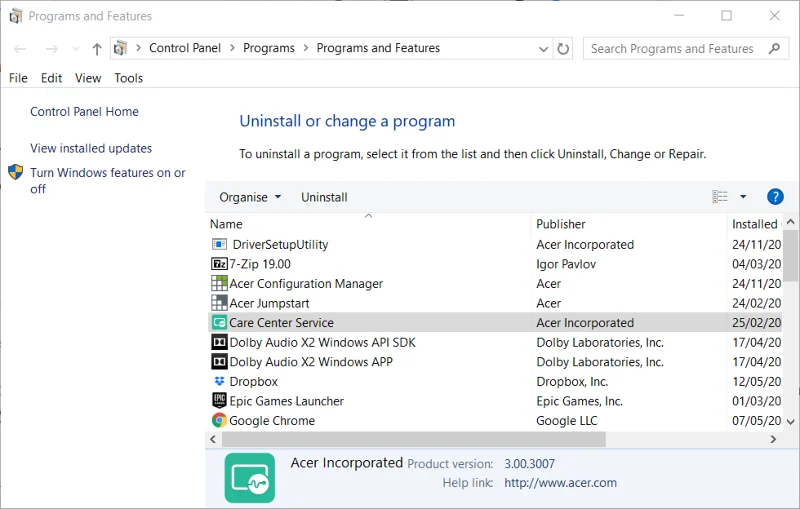800x509 pixels.
Task: Click the Dolby Audio X2 Windows APP icon
Action: coord(219,362)
